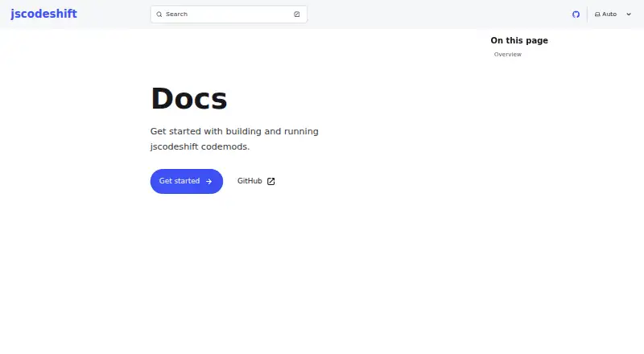This screenshot has height=354, width=644.
Task: Go to jscodeshift home via site title
Action: pyautogui.click(x=43, y=14)
